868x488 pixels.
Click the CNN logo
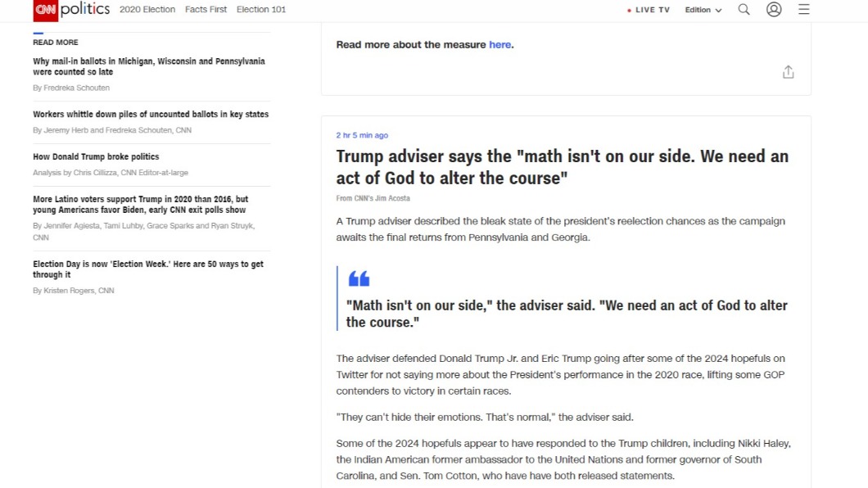(x=45, y=10)
